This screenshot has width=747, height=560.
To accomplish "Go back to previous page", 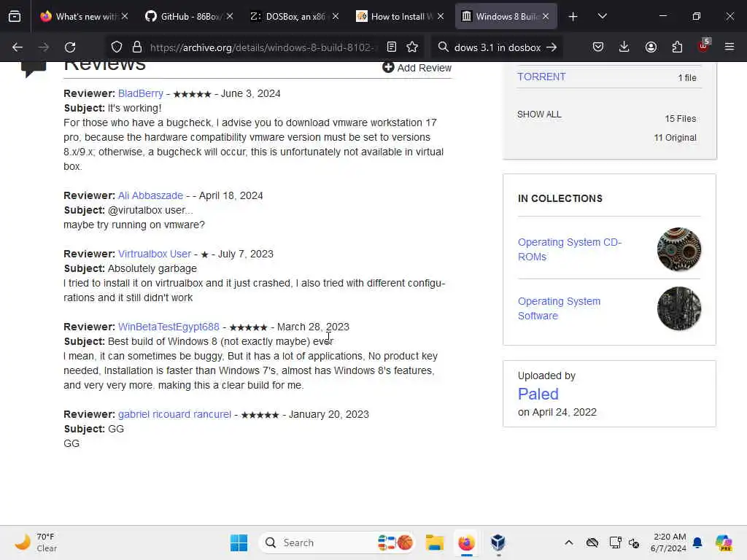I will pyautogui.click(x=18, y=47).
